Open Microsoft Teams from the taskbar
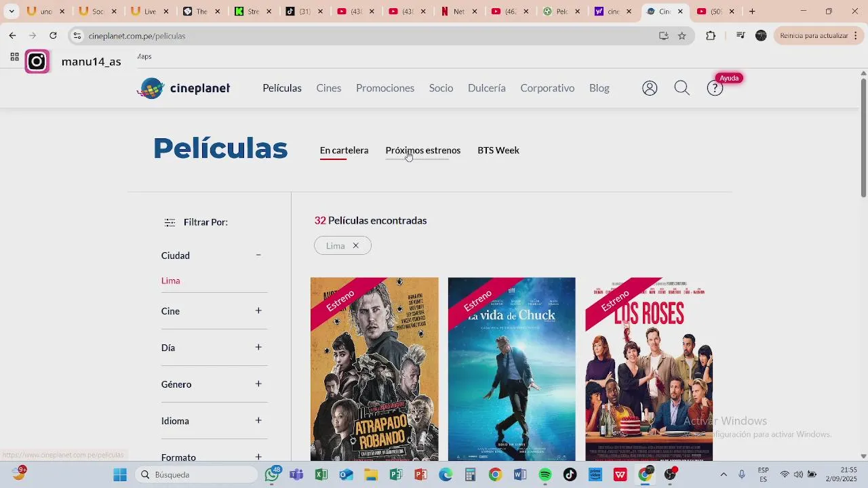The image size is (868, 488). click(x=296, y=475)
